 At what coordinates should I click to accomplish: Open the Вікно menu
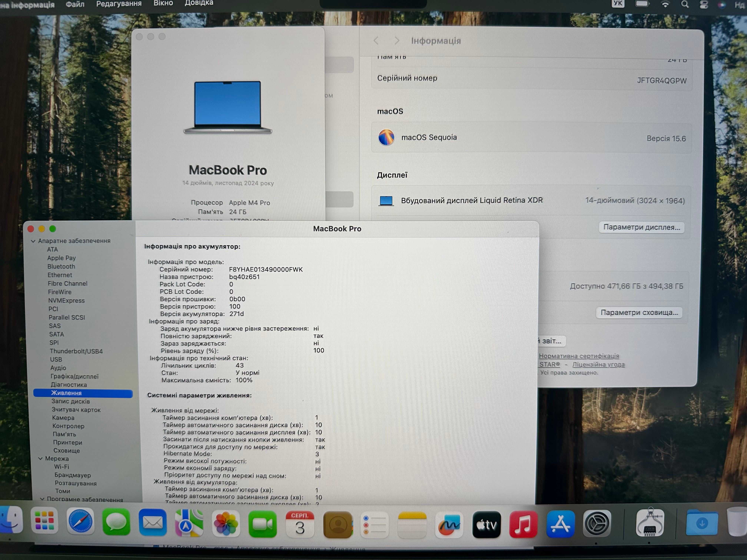click(163, 3)
